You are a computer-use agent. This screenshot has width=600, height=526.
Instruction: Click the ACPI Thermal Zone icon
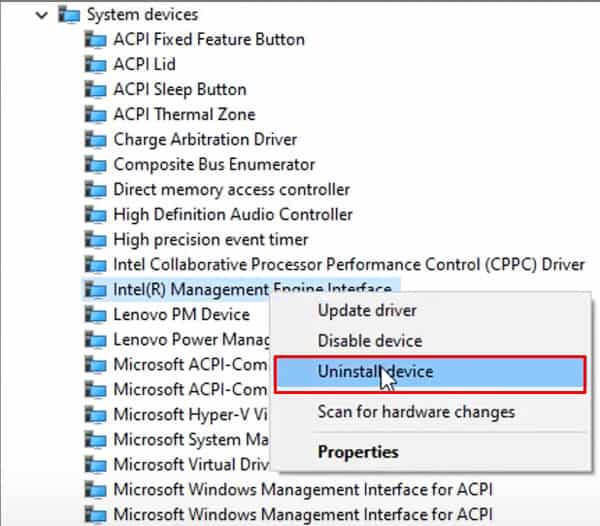click(x=95, y=114)
